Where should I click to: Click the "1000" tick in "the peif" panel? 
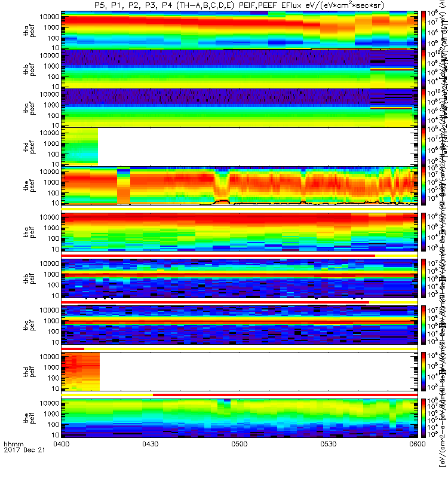(51, 413)
